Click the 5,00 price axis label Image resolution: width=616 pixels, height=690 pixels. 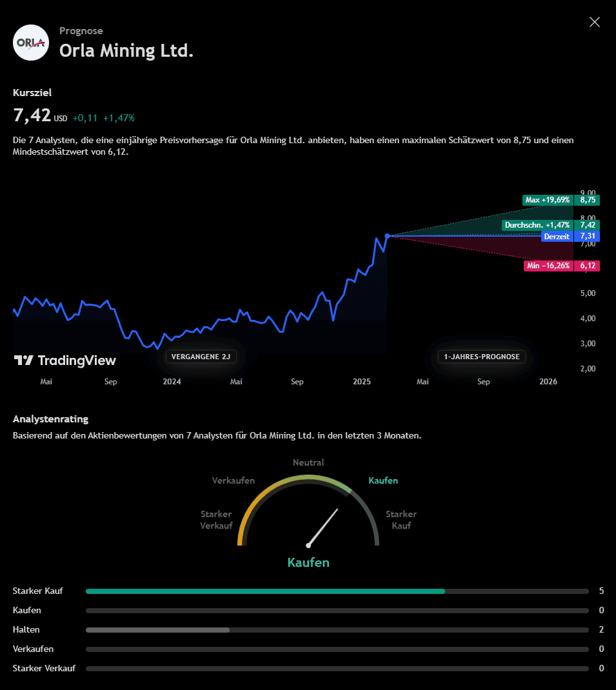(588, 293)
